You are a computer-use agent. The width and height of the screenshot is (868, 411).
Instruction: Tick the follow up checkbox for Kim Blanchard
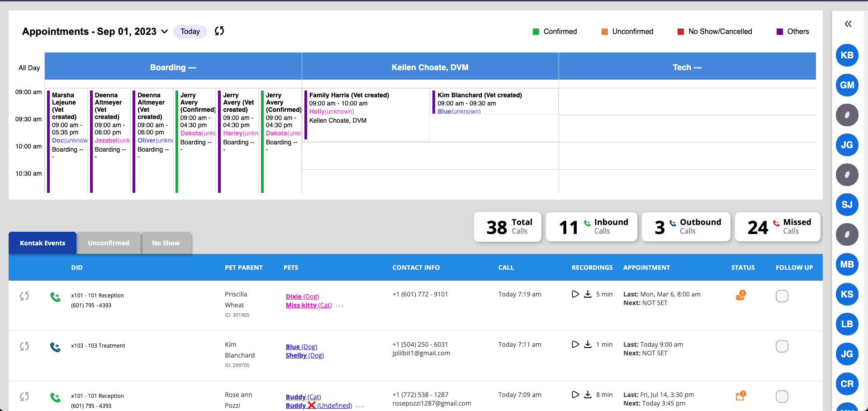pyautogui.click(x=782, y=346)
